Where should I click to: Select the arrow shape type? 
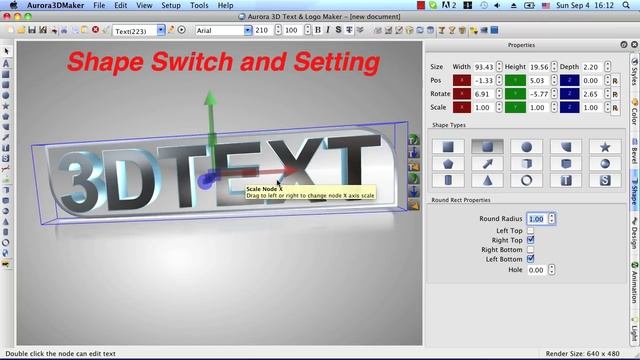[x=487, y=164]
